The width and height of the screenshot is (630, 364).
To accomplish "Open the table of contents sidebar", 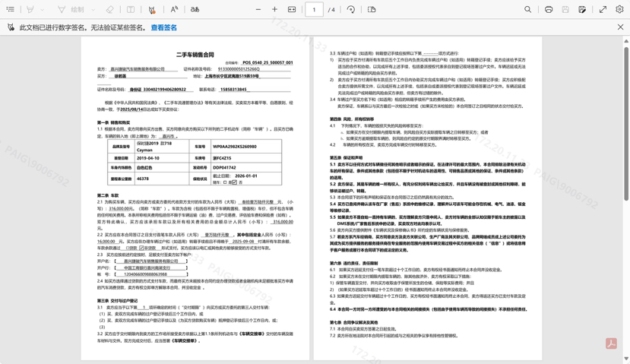I will [x=11, y=10].
